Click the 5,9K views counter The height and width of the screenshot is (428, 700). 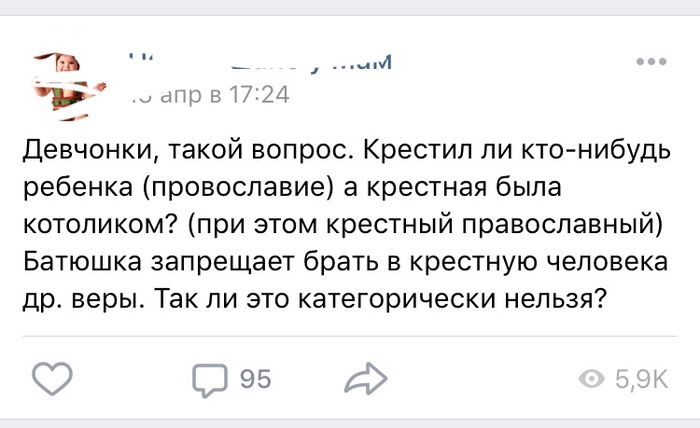click(x=642, y=379)
